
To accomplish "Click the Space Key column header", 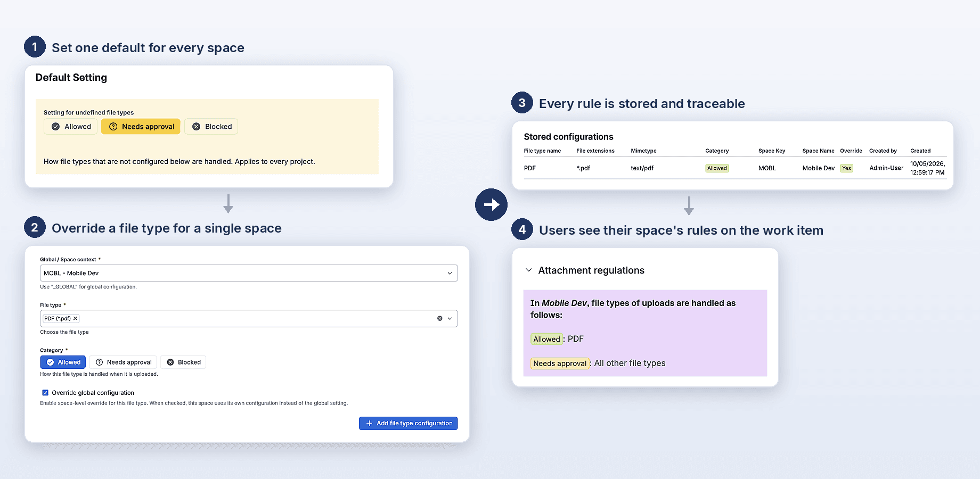I will coord(772,151).
